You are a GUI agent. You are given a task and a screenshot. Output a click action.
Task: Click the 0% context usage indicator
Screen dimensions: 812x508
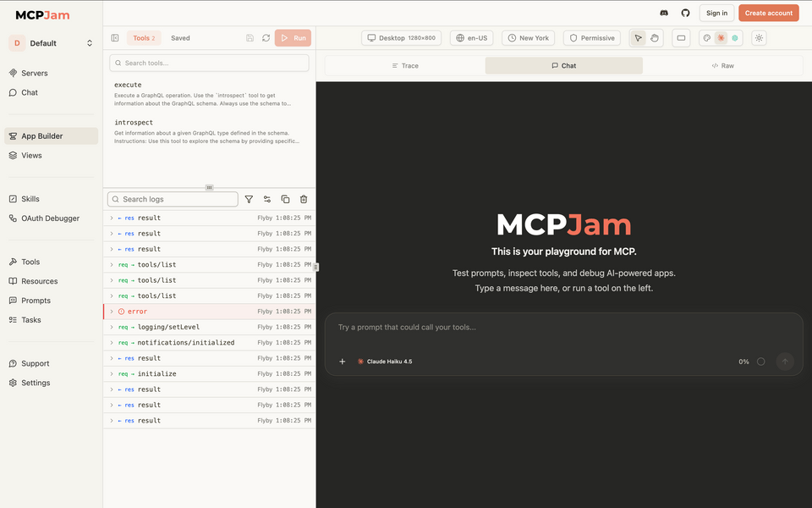(x=743, y=361)
